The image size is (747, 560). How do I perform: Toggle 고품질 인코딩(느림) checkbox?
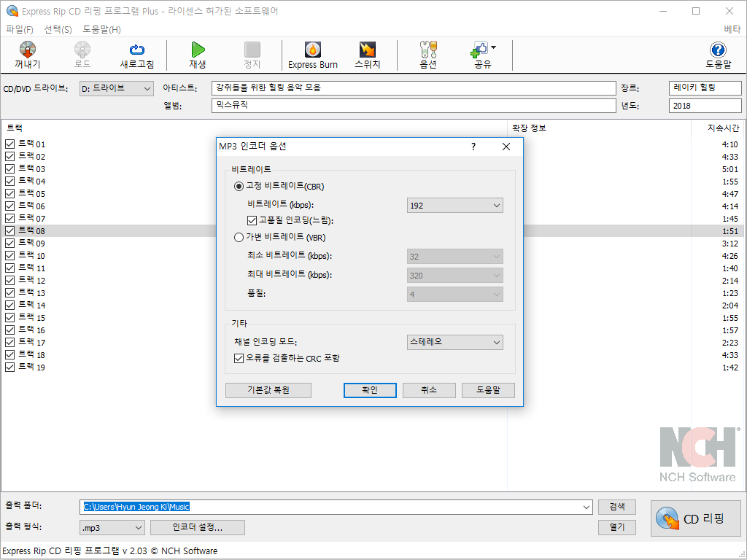click(x=252, y=220)
